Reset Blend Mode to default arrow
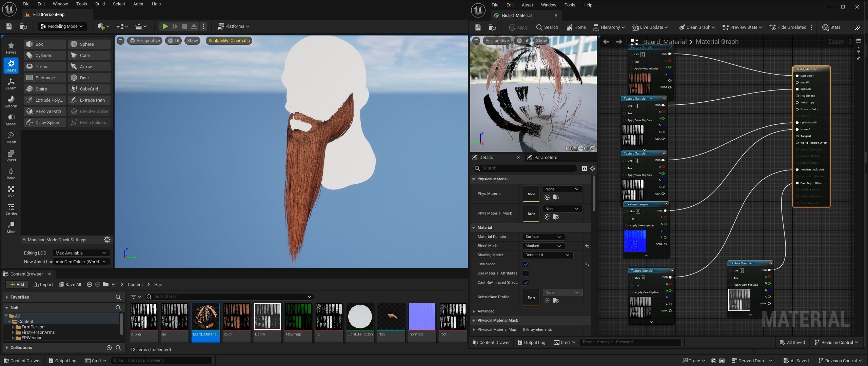The image size is (868, 366). point(587,246)
